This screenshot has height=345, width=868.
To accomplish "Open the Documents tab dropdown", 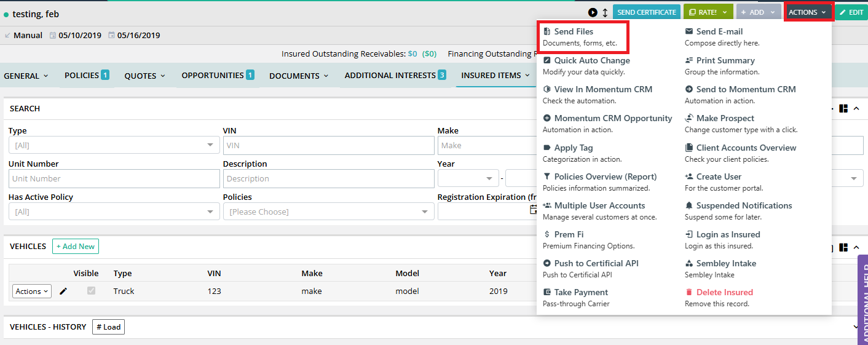I will pos(299,76).
